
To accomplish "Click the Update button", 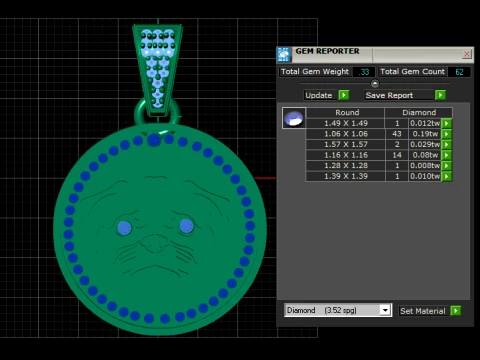I will (319, 95).
